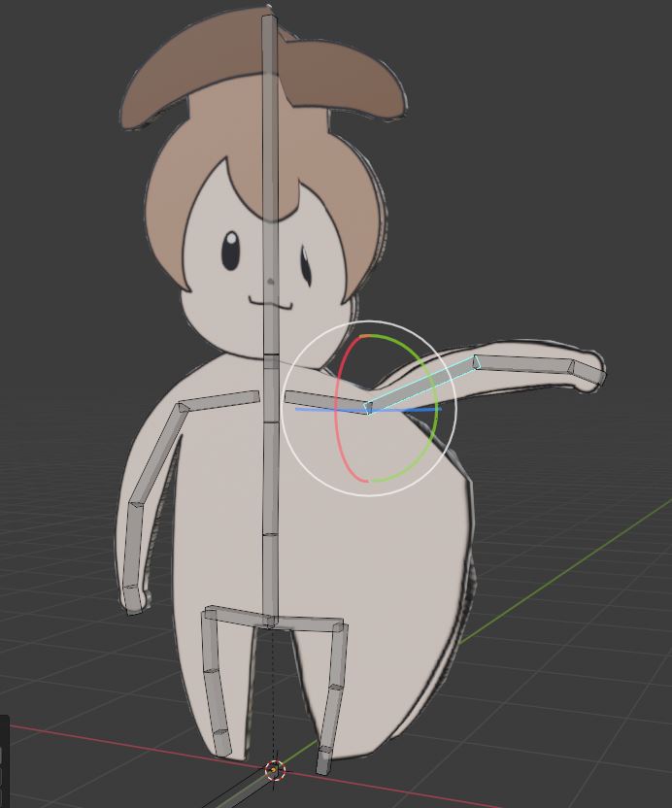Select the upper arm bone of lowered arm
The image size is (672, 808).
(x=157, y=454)
